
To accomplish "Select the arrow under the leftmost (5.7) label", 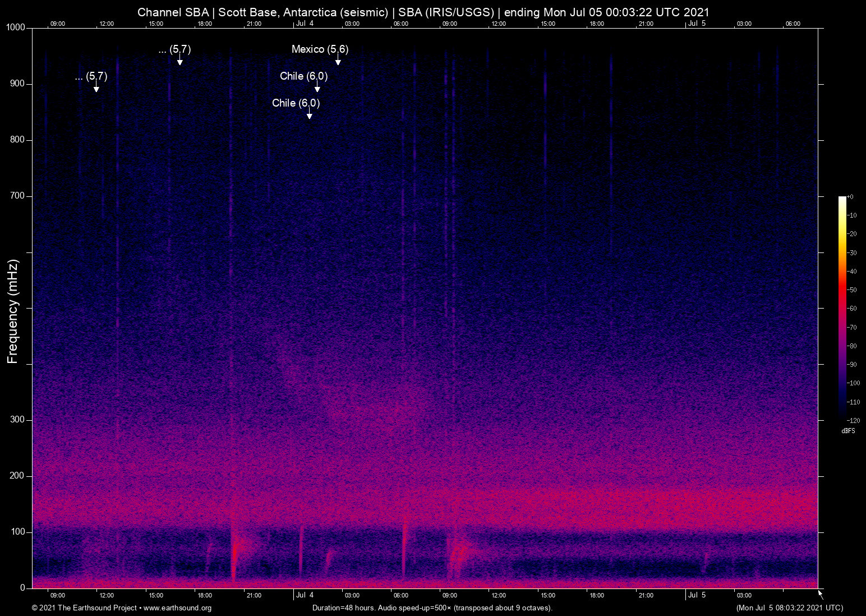I will tap(96, 89).
